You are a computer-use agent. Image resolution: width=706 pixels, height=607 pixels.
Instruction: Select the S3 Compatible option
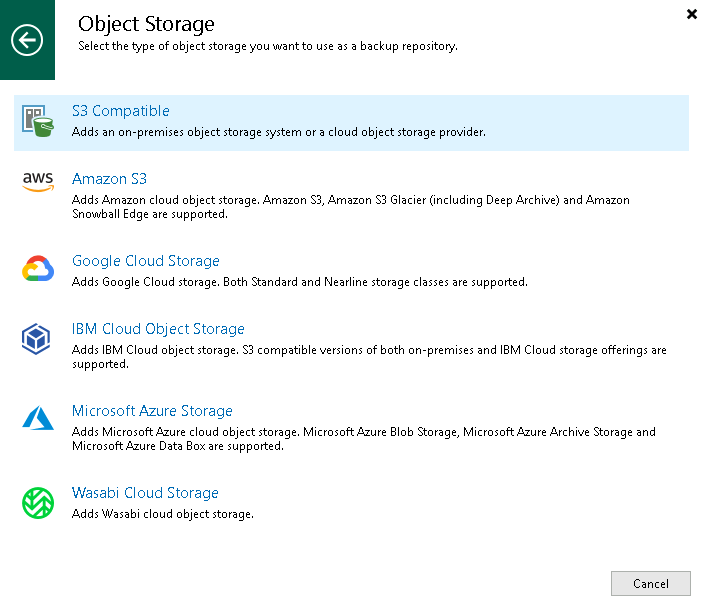tap(121, 111)
